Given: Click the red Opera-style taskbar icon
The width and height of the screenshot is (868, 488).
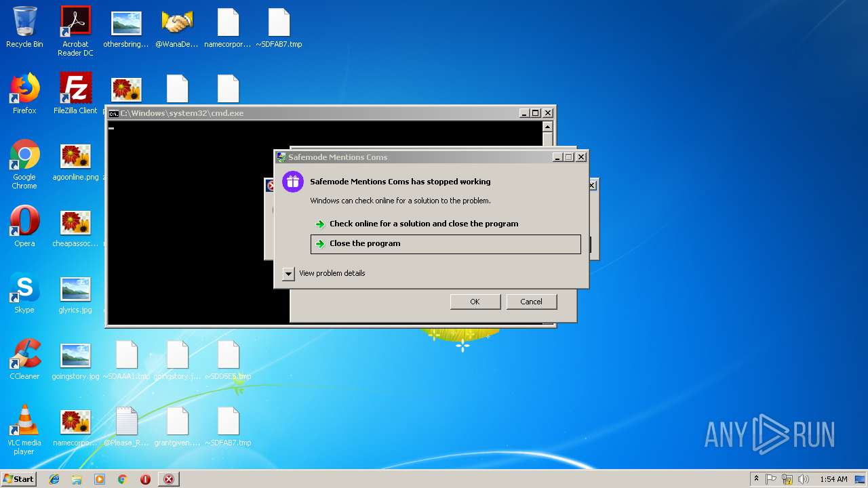Looking at the screenshot, I should point(145,479).
